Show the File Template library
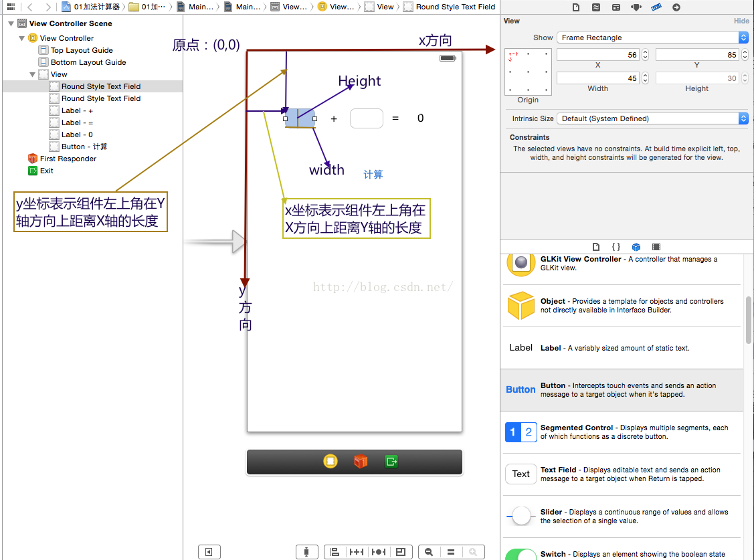Screen dimensions: 754x560 pos(596,247)
